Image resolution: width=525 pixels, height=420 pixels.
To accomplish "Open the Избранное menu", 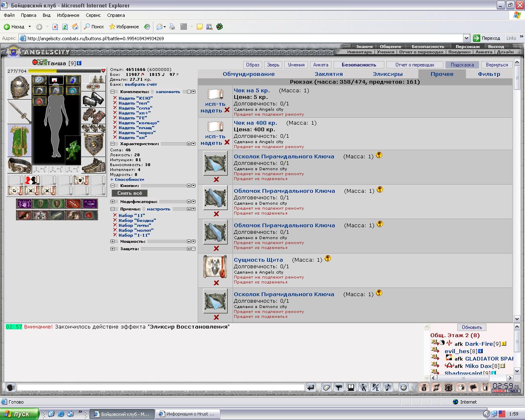I will tap(68, 15).
